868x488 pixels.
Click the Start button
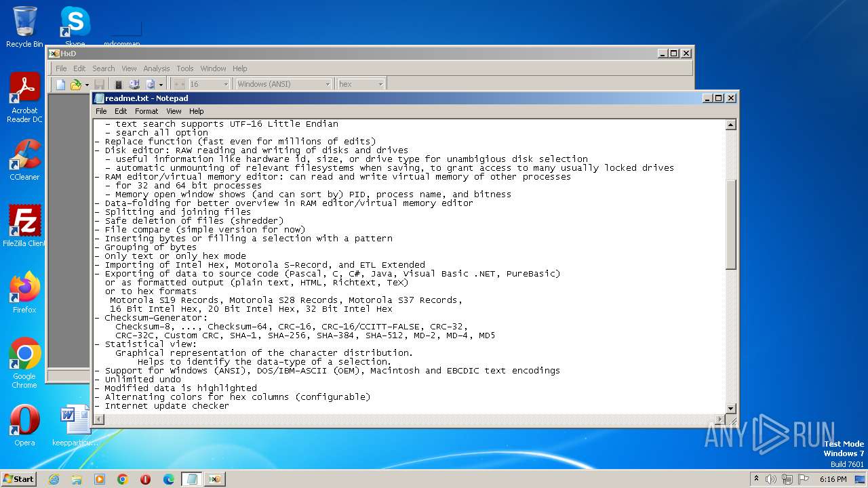coord(18,479)
